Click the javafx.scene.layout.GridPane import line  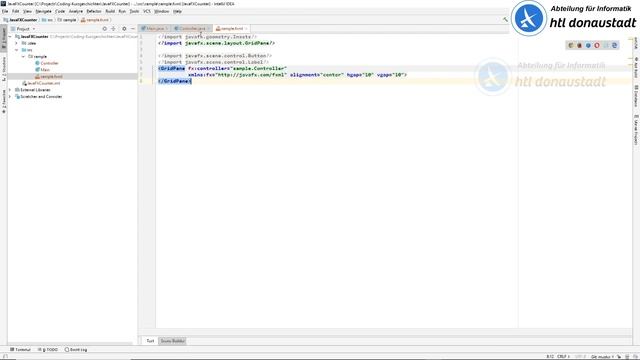pyautogui.click(x=216, y=43)
